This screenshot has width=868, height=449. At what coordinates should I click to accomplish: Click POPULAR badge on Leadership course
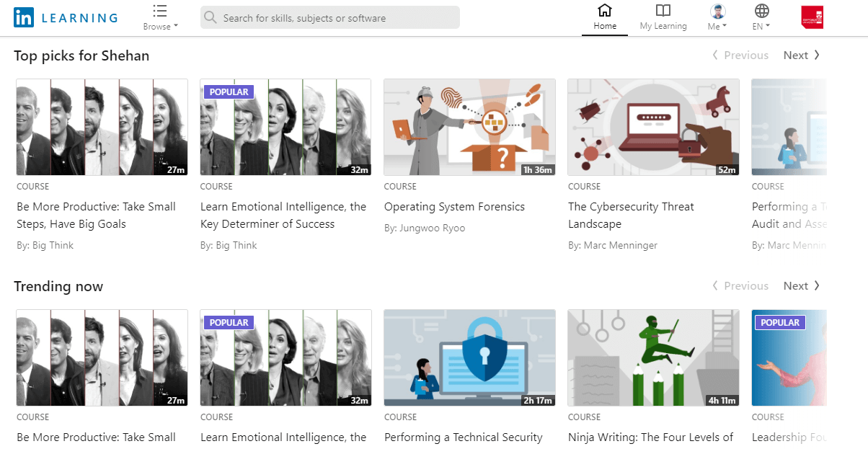(780, 323)
